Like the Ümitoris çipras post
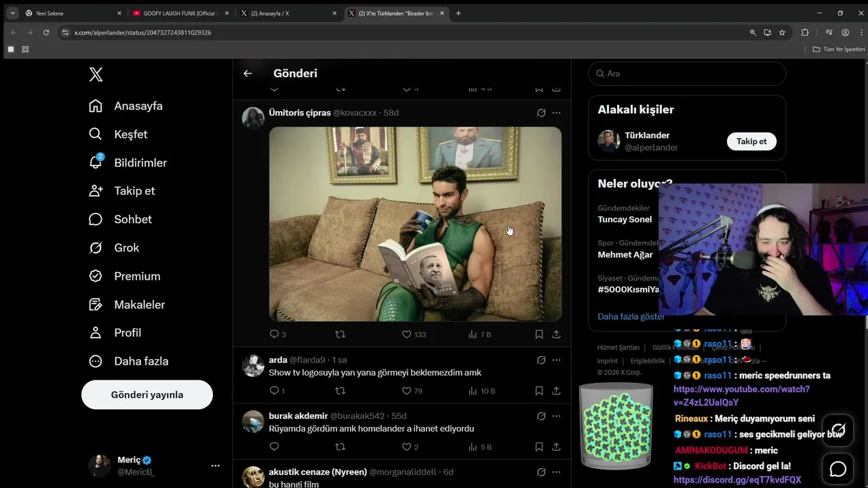Screen dimensions: 868x488 point(414,334)
